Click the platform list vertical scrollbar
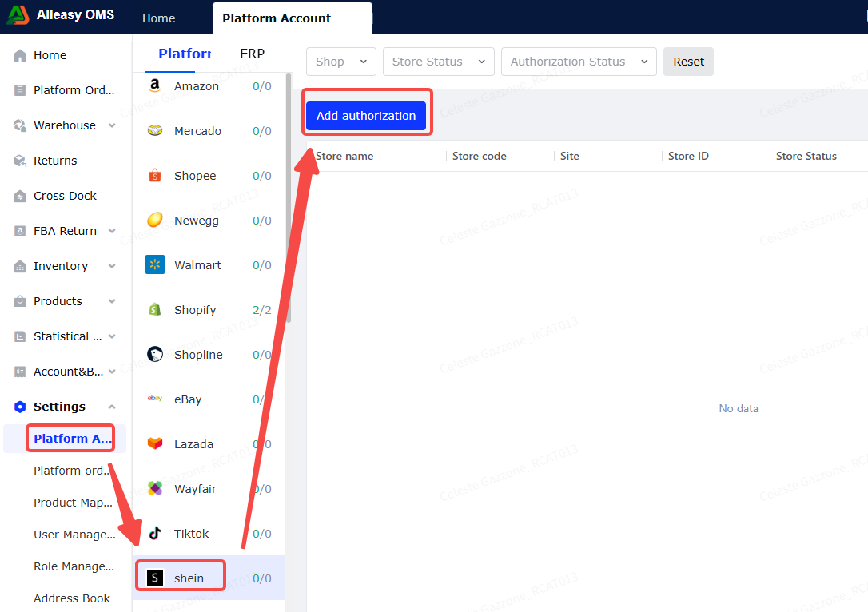868x612 pixels. 288,199
